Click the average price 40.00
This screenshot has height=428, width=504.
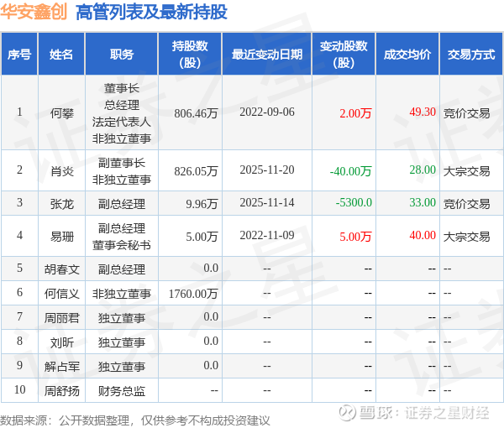[423, 235]
